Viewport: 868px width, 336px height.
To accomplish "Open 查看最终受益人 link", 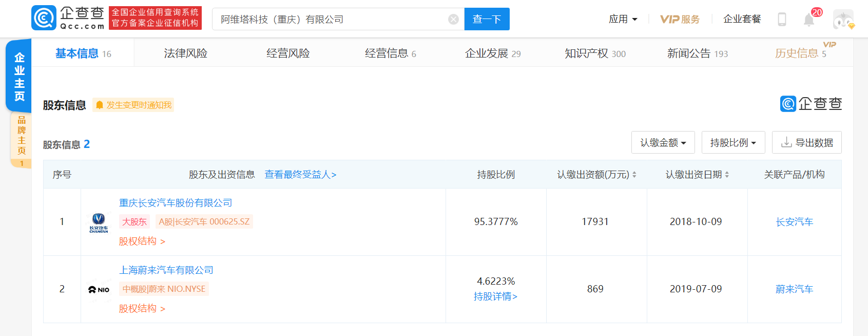I will (x=300, y=175).
